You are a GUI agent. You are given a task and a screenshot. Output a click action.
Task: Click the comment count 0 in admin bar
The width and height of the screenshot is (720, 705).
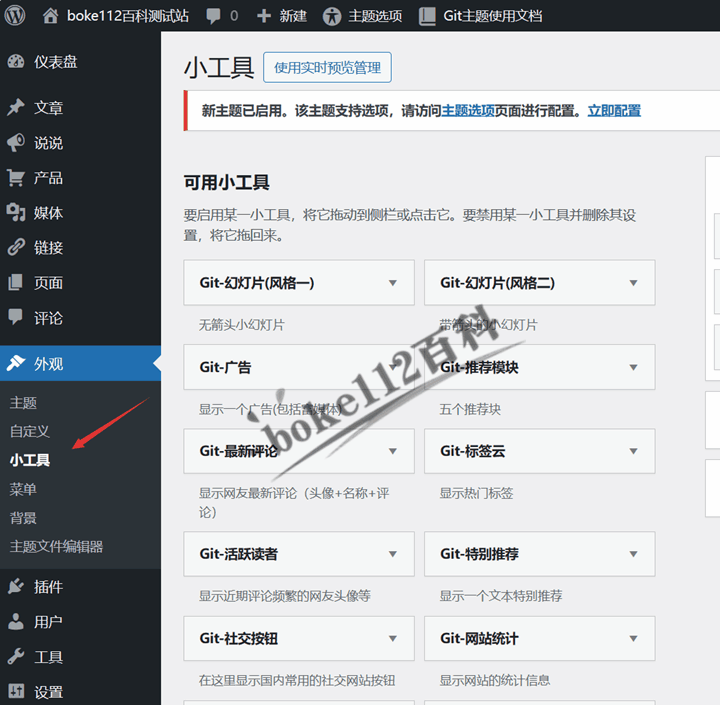tap(234, 16)
